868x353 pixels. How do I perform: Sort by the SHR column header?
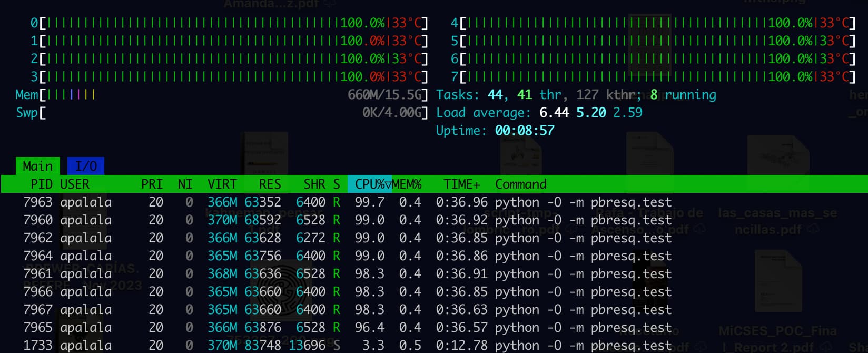tap(314, 184)
